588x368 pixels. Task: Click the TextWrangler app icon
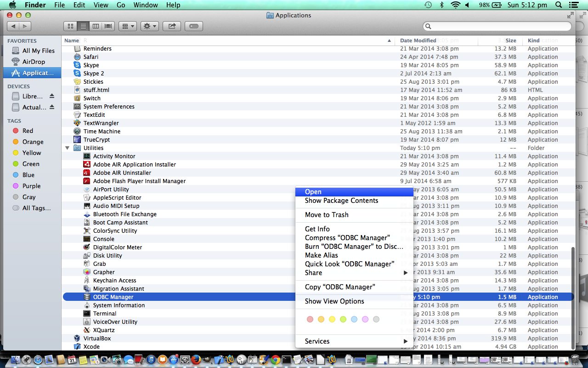pos(77,123)
